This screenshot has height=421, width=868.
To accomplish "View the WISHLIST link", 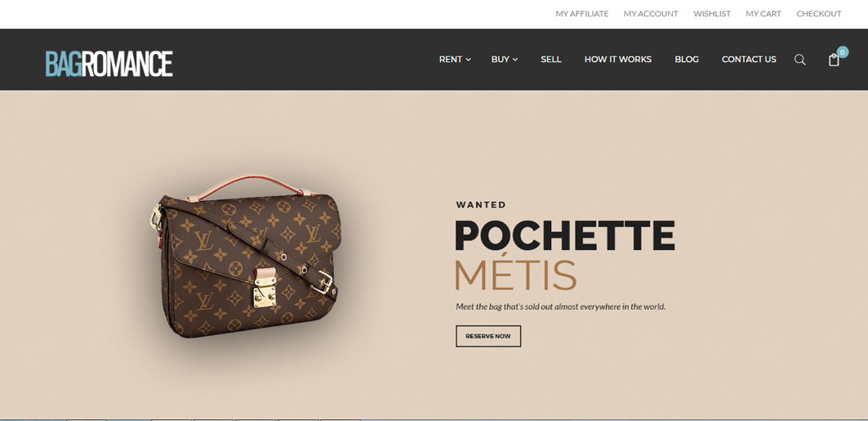I will (712, 14).
